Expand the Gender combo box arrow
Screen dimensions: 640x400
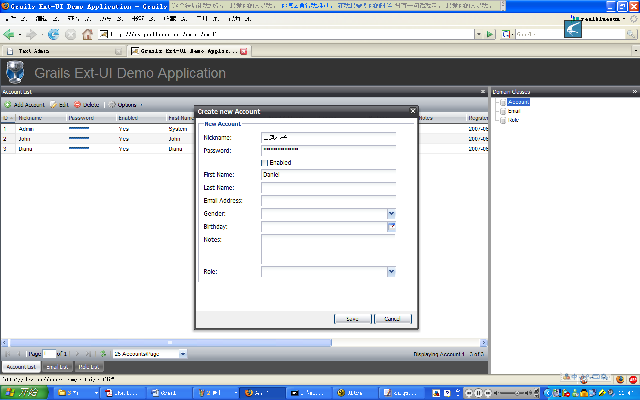tap(391, 213)
